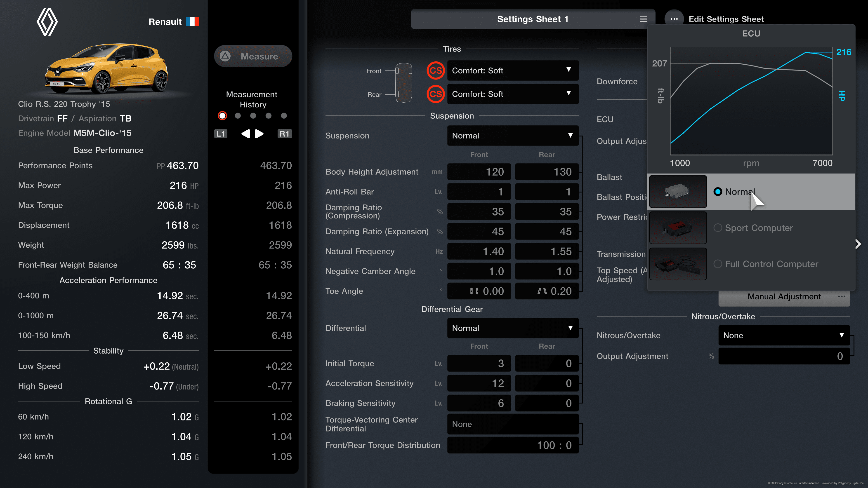Click the Transmission label
Screen dimensions: 868x488
[x=621, y=254]
